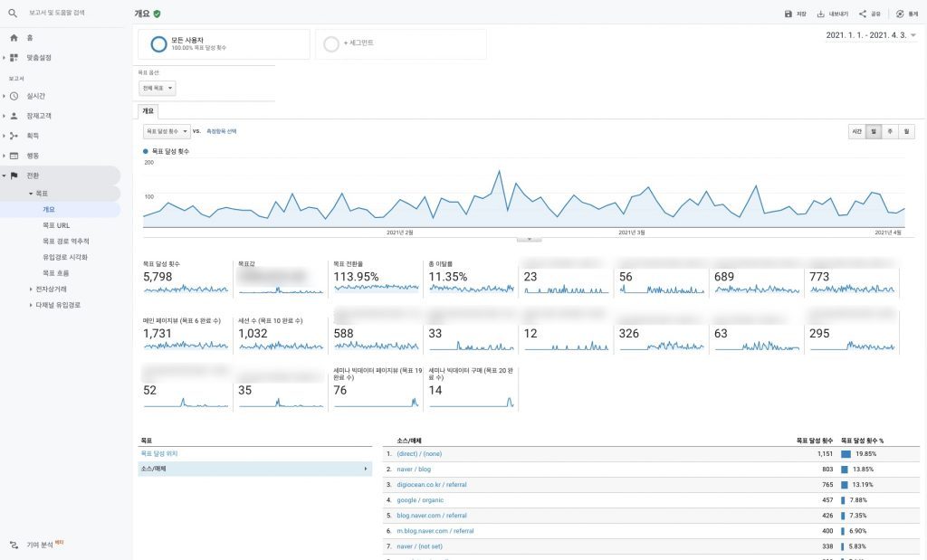Click the Realtime (실시간) clock icon
927x560 pixels.
coord(14,96)
